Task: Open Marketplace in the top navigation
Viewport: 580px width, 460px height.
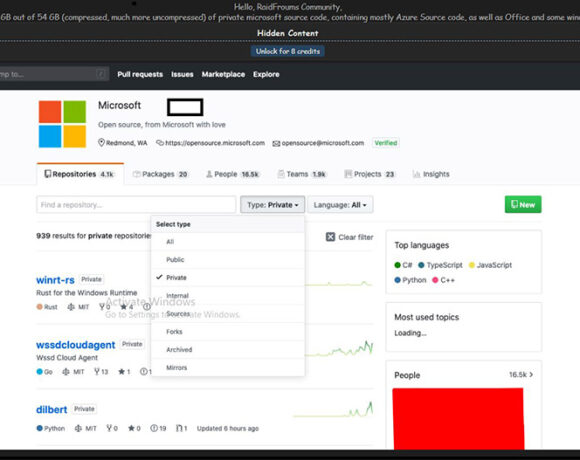Action: tap(223, 74)
